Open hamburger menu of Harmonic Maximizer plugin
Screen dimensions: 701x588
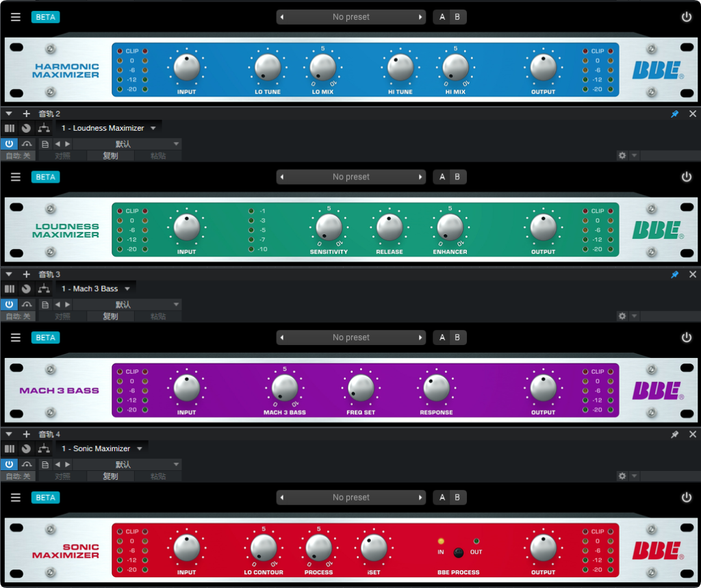pyautogui.click(x=16, y=17)
